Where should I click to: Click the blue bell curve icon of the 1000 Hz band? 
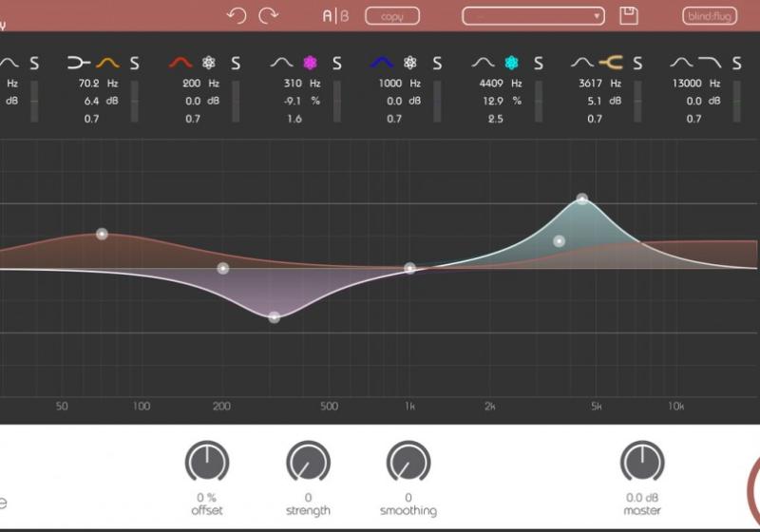(382, 64)
